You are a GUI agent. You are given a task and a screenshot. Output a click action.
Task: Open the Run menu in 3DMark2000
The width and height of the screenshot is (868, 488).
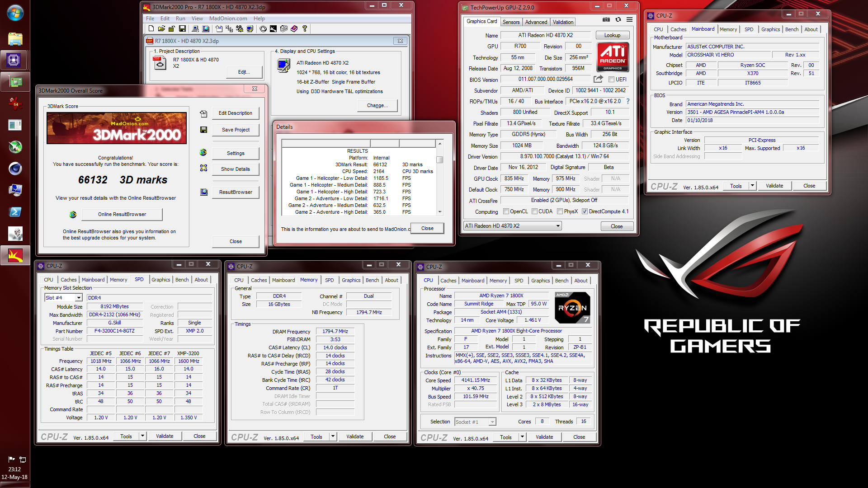coord(180,19)
